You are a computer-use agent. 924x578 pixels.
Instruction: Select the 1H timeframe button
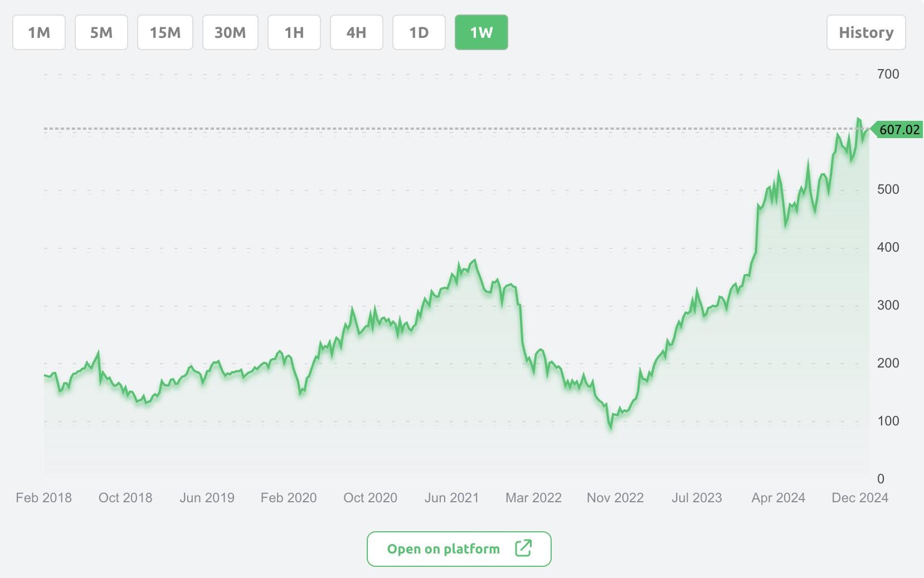point(294,32)
